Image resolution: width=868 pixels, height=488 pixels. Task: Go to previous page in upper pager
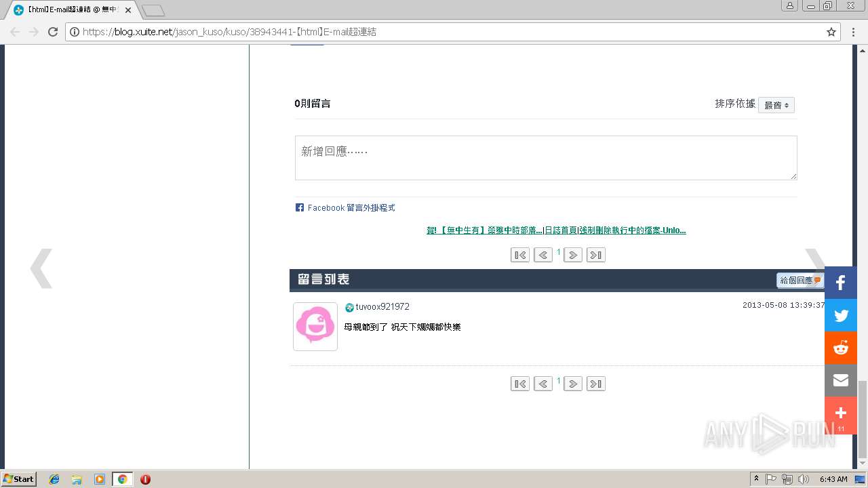pos(543,255)
